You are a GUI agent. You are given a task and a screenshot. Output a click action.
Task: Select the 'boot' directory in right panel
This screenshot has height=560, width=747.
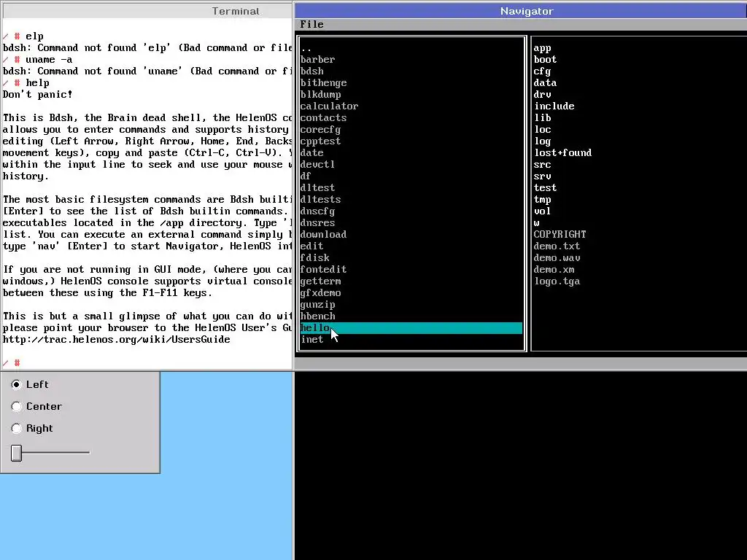(545, 60)
